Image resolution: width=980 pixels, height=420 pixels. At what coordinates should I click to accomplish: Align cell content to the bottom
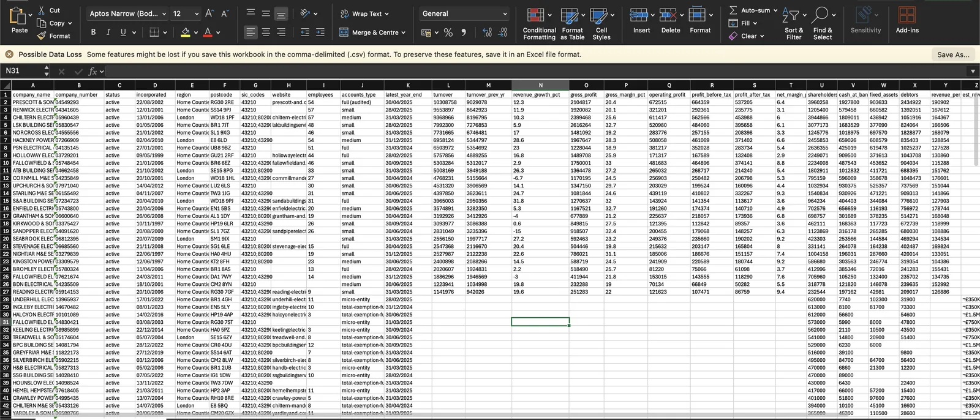[x=281, y=13]
